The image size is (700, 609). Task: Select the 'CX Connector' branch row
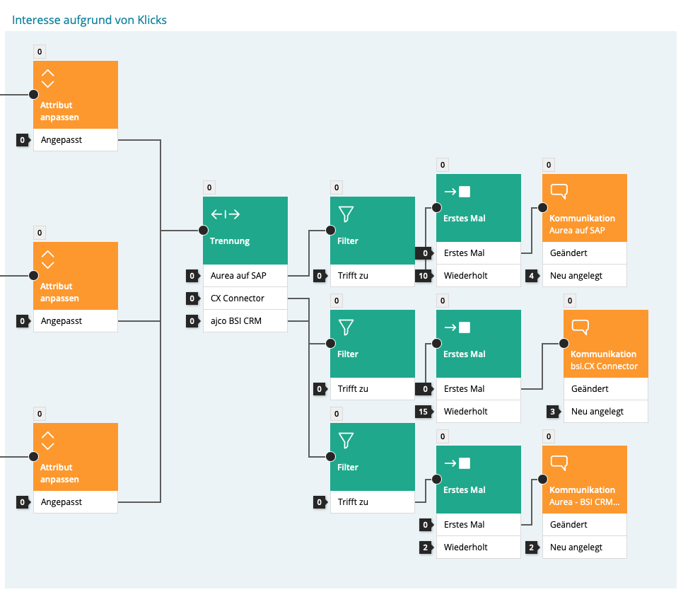pyautogui.click(x=245, y=298)
